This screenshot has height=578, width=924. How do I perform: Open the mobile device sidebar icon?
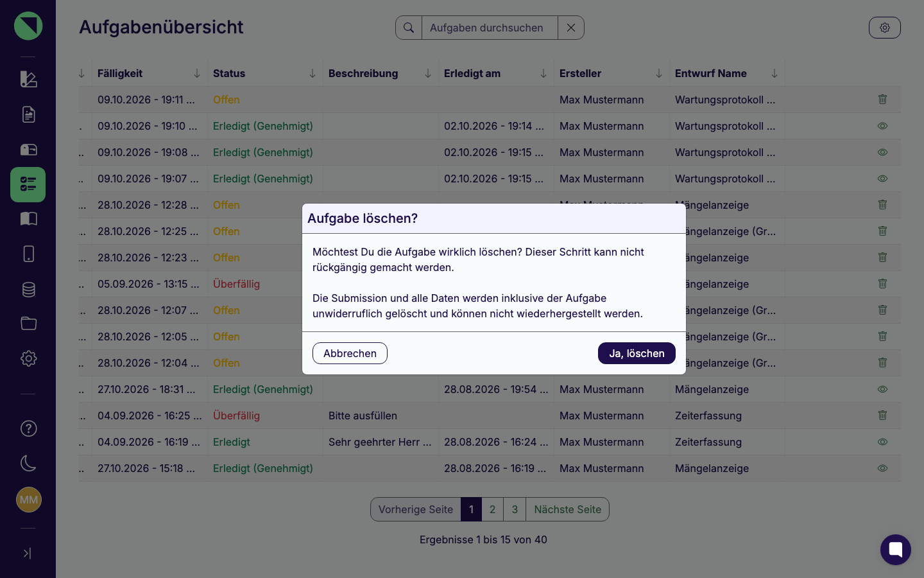pos(28,254)
